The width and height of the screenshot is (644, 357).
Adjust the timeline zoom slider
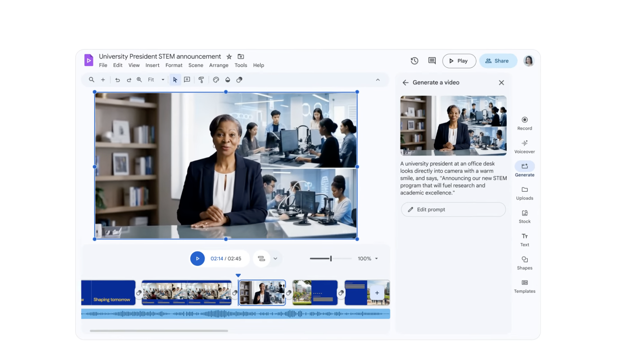point(330,259)
